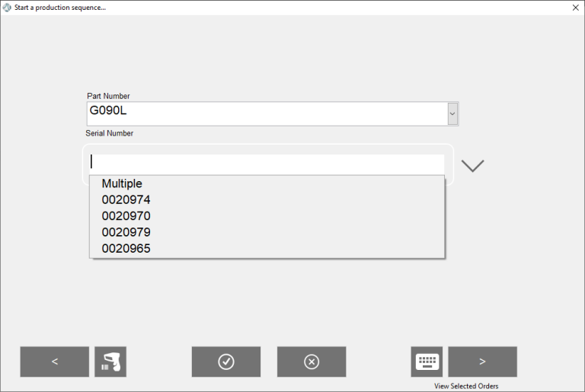Cancel with the circled X button
585x392 pixels.
coord(312,362)
